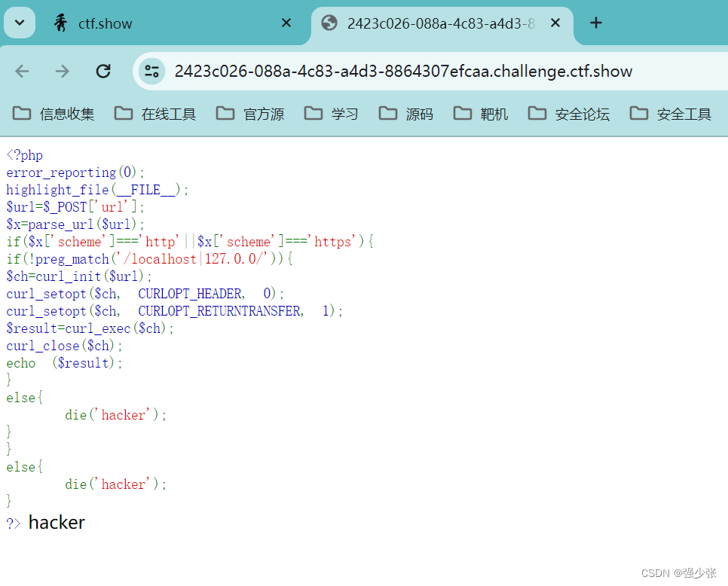Click the CURLOPT_RETURNTRANSFER code line
This screenshot has width=728, height=586.
(x=175, y=311)
